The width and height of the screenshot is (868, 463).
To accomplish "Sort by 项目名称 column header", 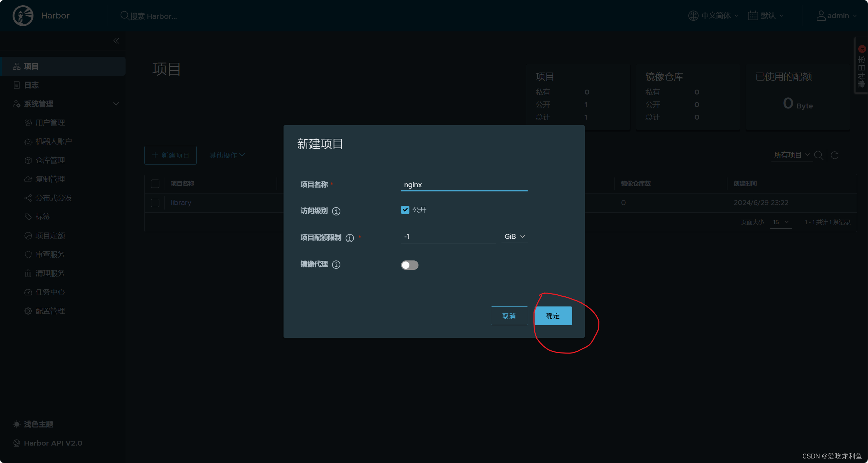I will [182, 183].
